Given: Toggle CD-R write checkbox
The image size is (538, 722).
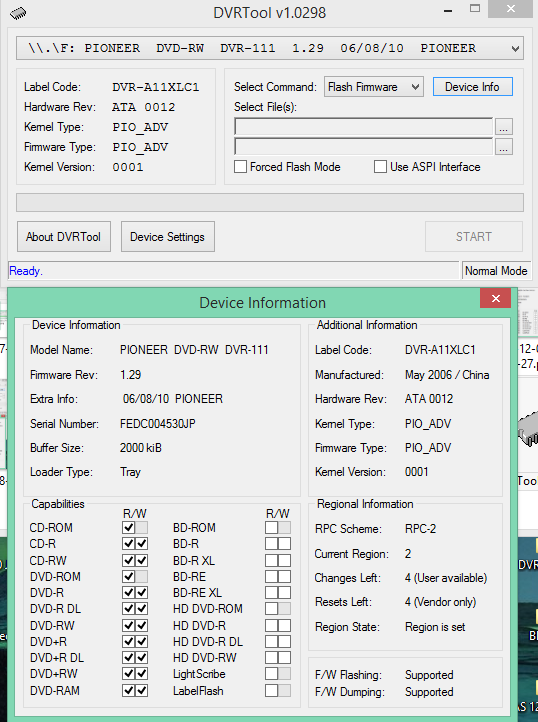Looking at the screenshot, I should tap(142, 544).
